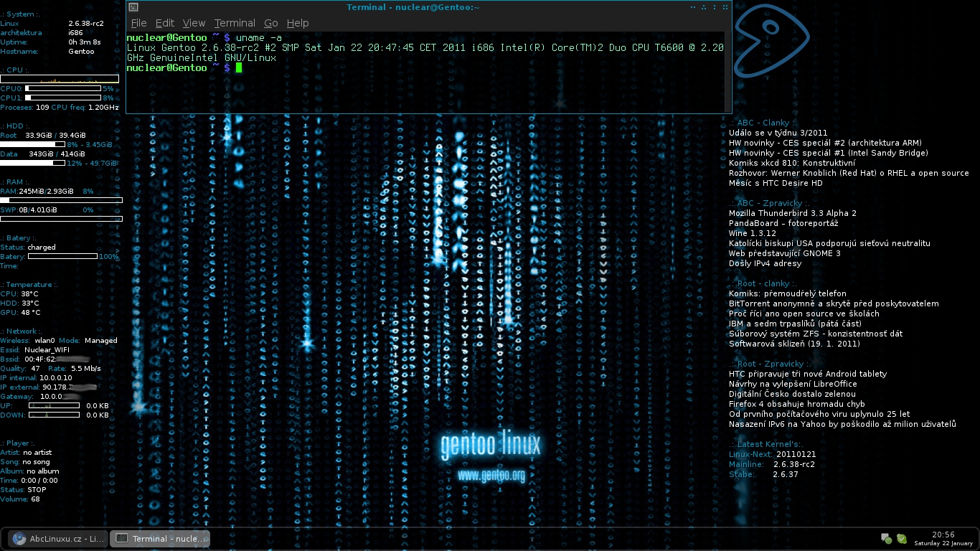The width and height of the screenshot is (980, 551).
Task: Switch to the AbcLinuxu.cz browser taskbar window
Action: pos(59,538)
